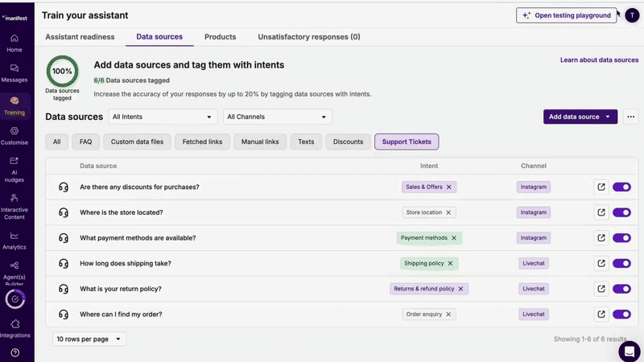Viewport: 644px width, 362px height.
Task: Change the 10 rows per page selector
Action: pyautogui.click(x=89, y=339)
